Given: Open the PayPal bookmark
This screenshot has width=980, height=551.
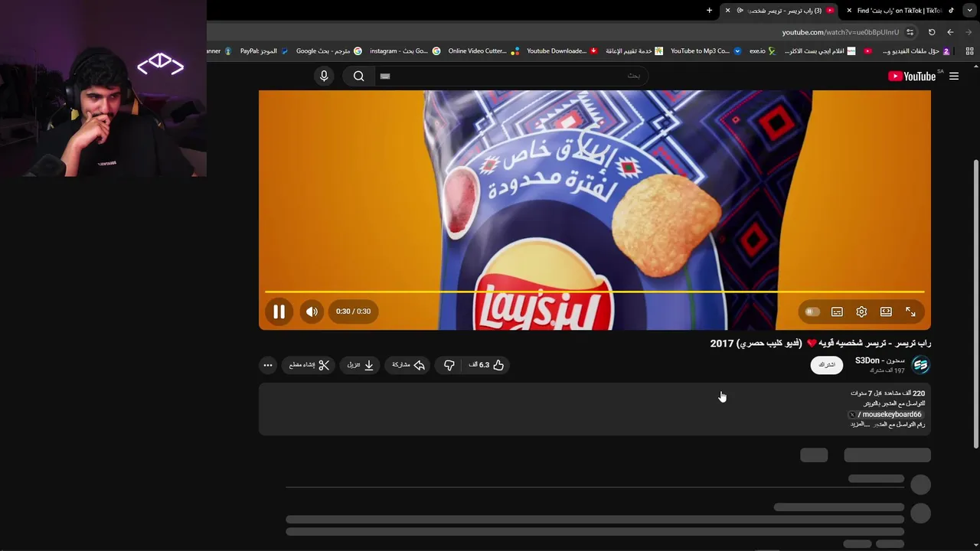Looking at the screenshot, I should [264, 51].
